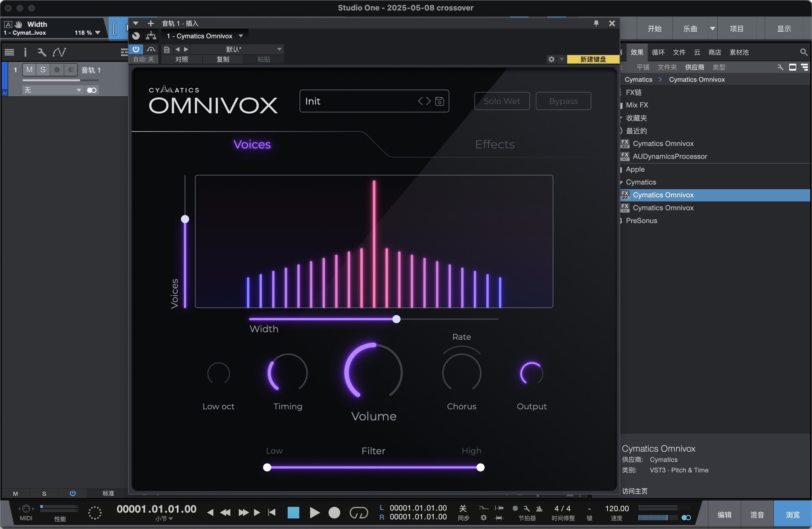Click the 新建键盘 button
This screenshot has width=812, height=529.
[593, 59]
